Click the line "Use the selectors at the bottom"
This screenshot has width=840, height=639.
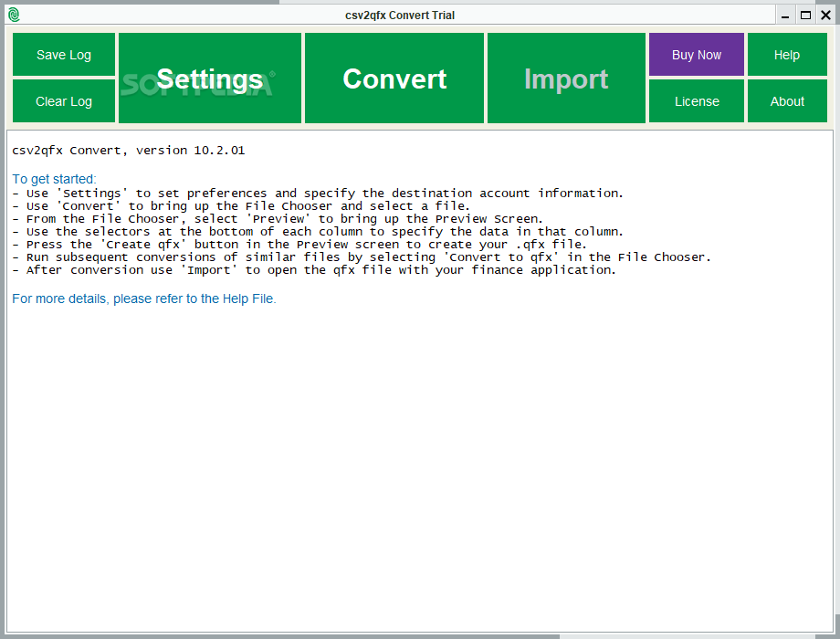(x=318, y=232)
